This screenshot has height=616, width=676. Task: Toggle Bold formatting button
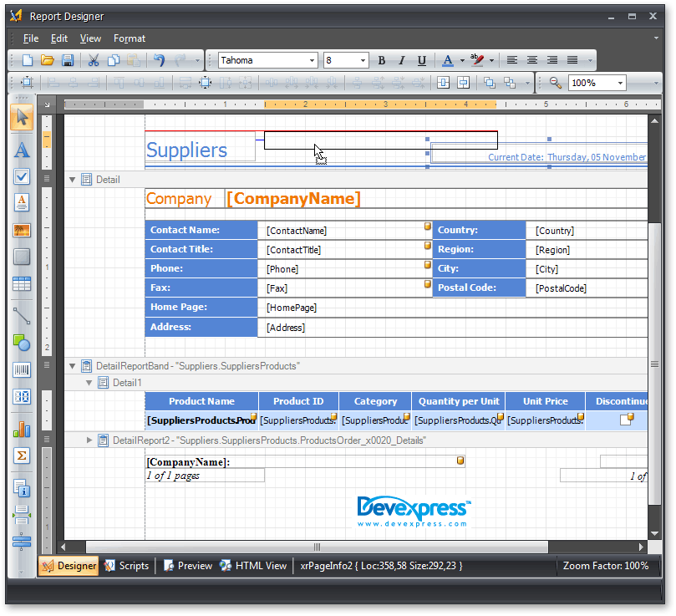coord(382,60)
